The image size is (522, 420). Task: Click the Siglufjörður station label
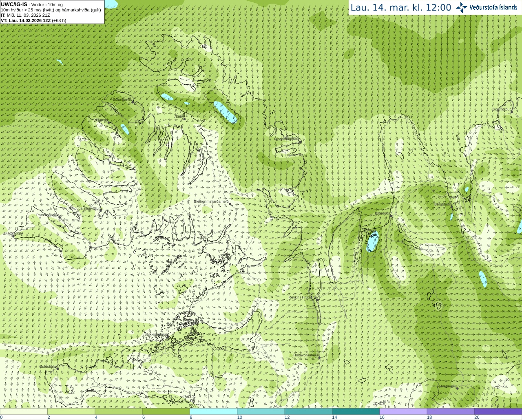click(502, 109)
